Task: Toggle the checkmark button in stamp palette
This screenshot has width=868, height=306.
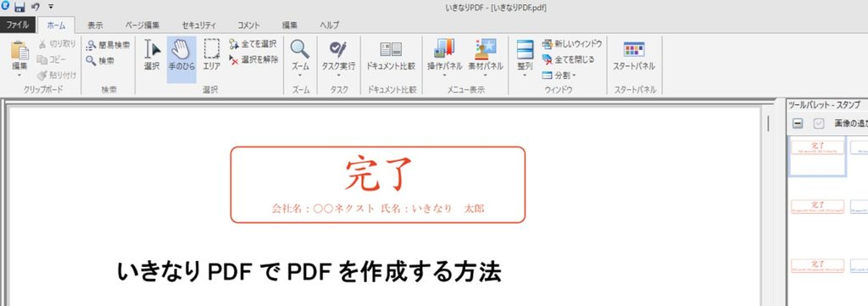Action: 819,124
